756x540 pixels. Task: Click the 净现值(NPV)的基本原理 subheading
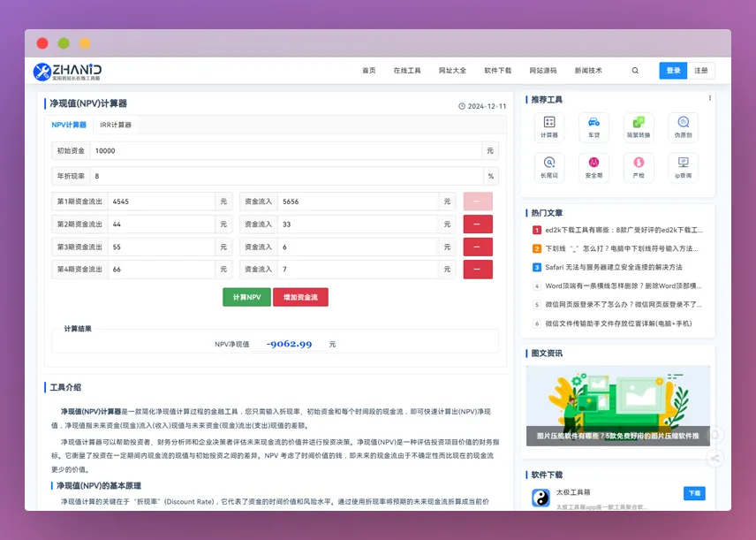[x=99, y=485]
